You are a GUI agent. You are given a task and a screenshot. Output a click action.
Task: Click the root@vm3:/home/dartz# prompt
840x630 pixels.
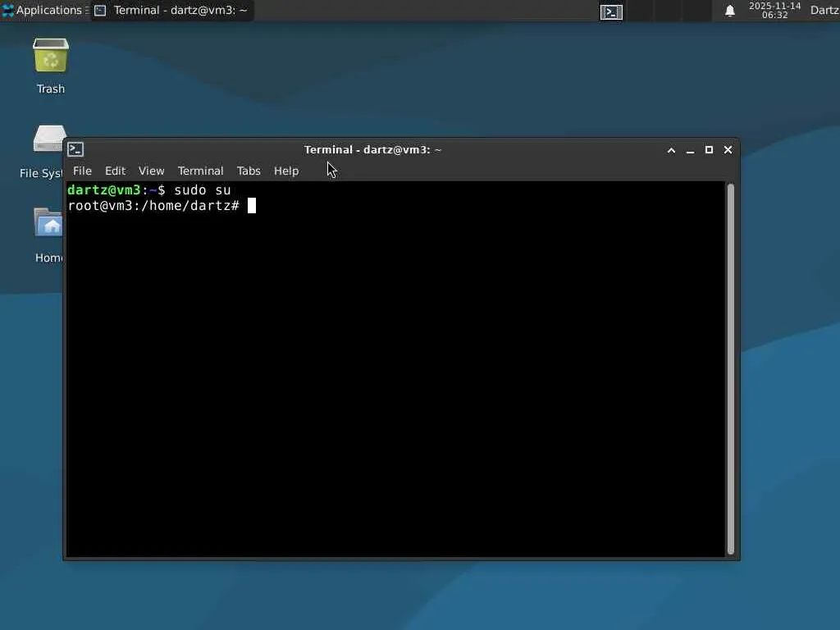tap(153, 206)
